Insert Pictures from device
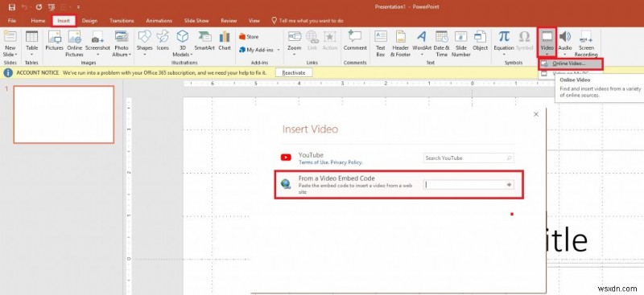This screenshot has width=644, height=295. tap(54, 41)
